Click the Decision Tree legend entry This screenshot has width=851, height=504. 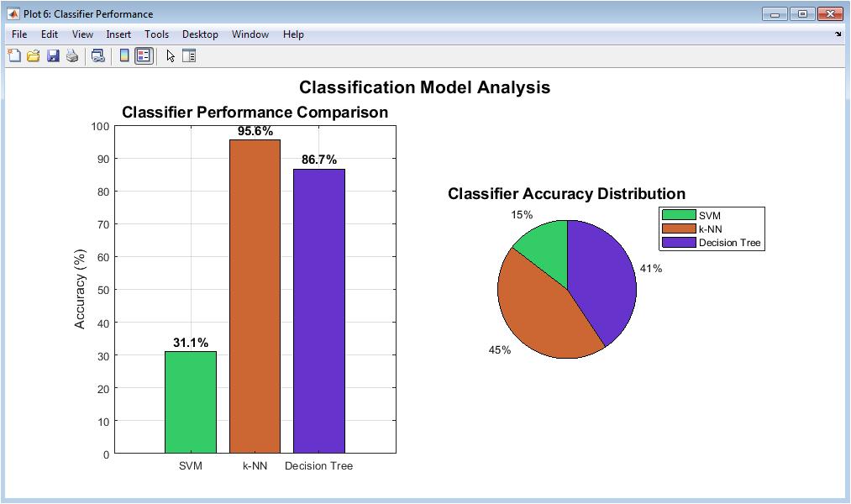pyautogui.click(x=729, y=243)
